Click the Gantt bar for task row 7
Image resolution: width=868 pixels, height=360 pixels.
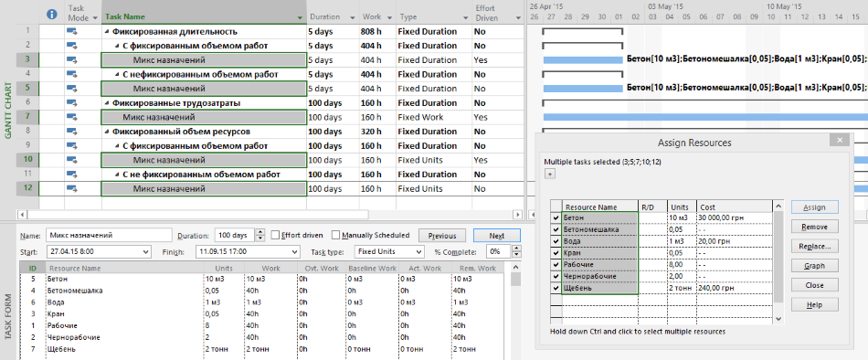point(705,117)
